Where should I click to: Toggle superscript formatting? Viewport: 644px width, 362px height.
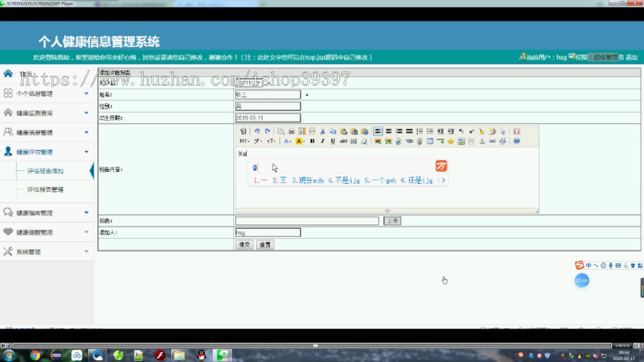point(472,132)
